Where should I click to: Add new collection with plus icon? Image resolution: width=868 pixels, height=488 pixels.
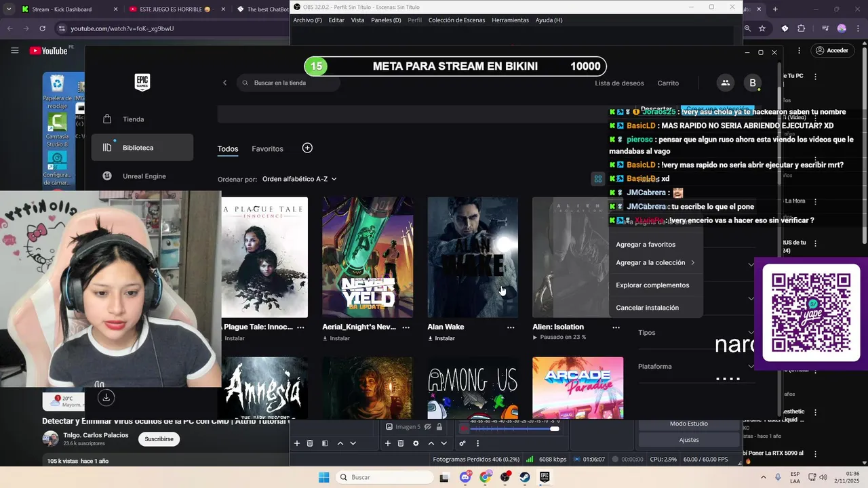click(307, 148)
